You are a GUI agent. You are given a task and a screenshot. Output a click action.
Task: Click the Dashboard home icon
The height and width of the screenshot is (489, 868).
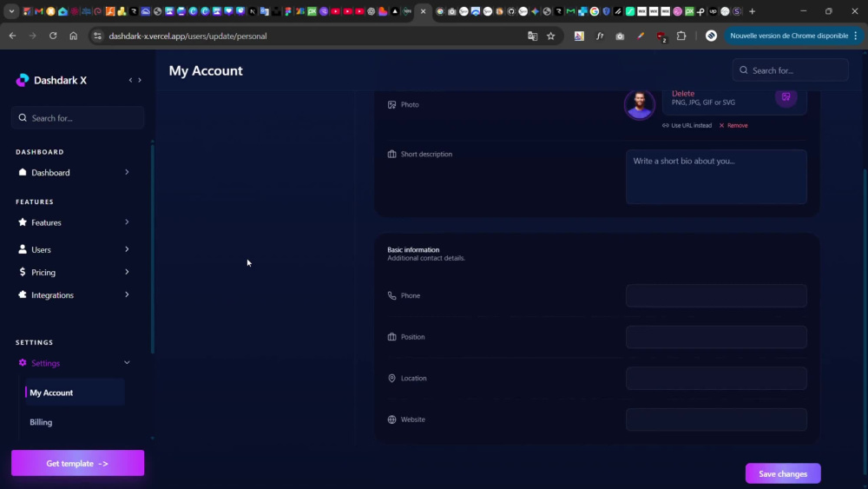click(x=23, y=172)
